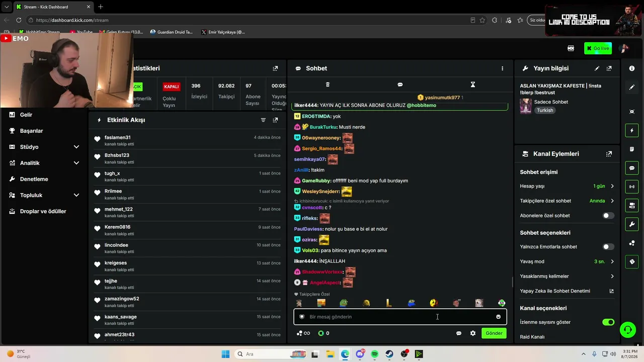Open the green headset support bubble
The height and width of the screenshot is (362, 644).
[627, 330]
